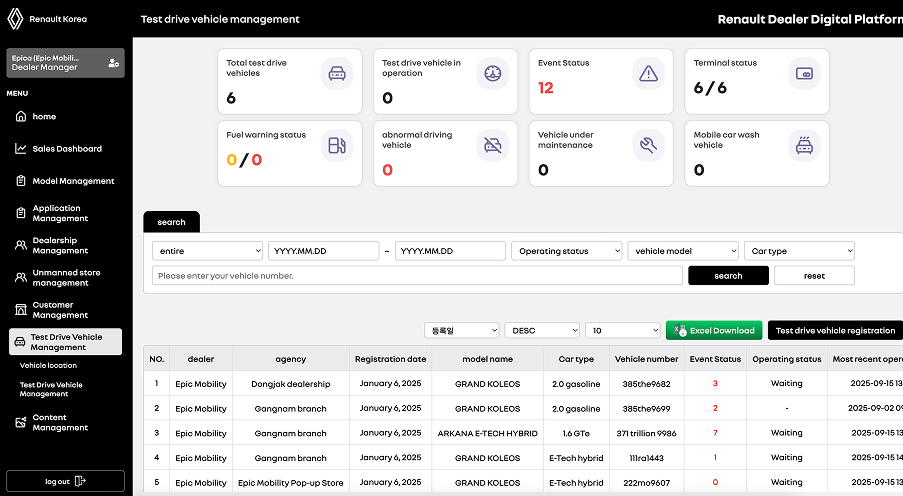Open the DESC sort order dropdown
The image size is (903, 496).
[542, 330]
